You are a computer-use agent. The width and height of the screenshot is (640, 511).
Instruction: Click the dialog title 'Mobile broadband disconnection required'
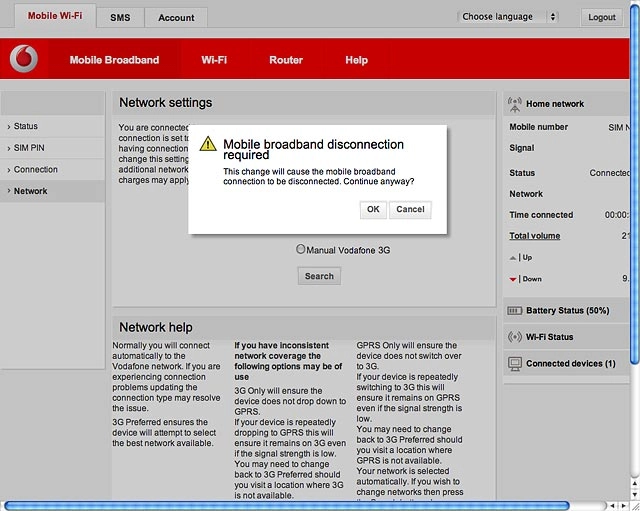coord(313,149)
